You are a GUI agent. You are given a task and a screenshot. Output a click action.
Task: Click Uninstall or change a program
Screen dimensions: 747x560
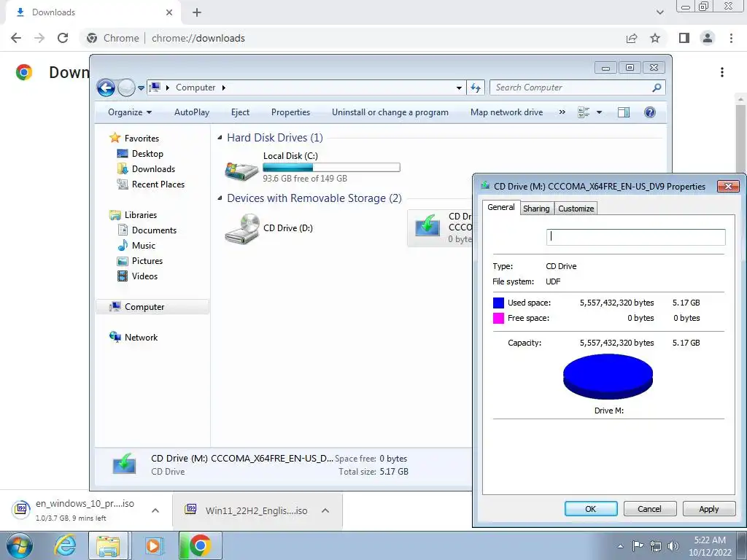[x=390, y=112]
